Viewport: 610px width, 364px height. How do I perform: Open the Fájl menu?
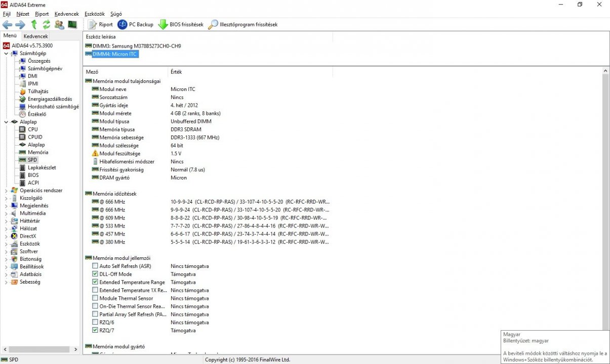tap(7, 14)
